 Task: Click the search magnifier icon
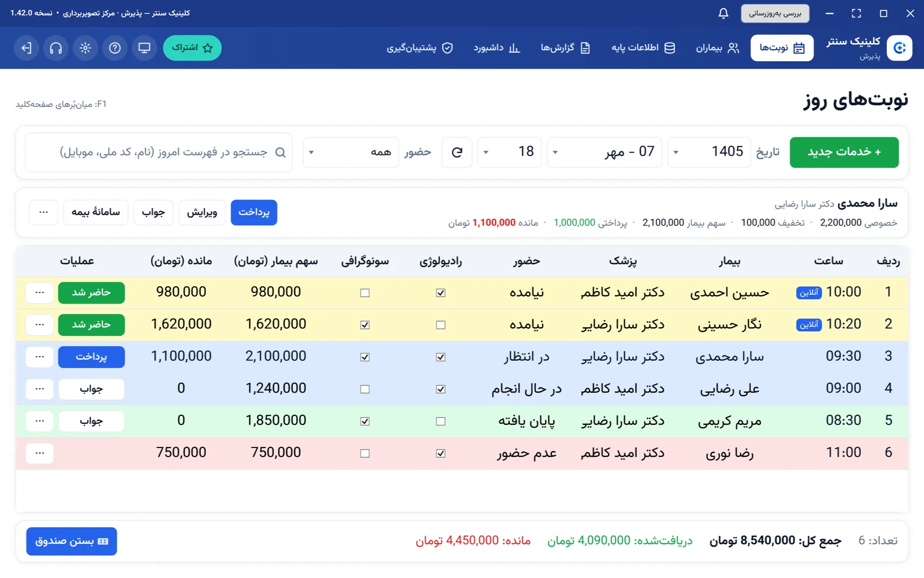[280, 153]
